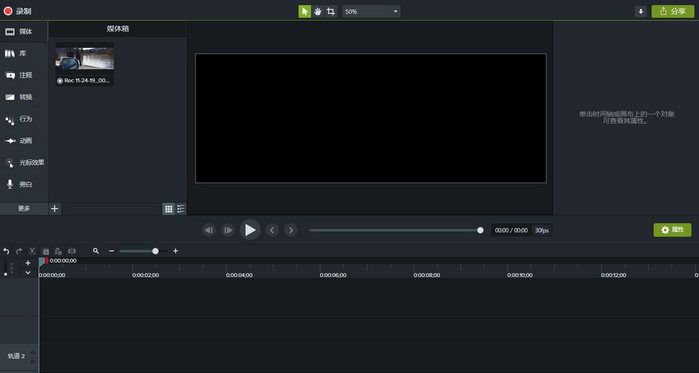Start a new recording with 录制

tap(17, 12)
